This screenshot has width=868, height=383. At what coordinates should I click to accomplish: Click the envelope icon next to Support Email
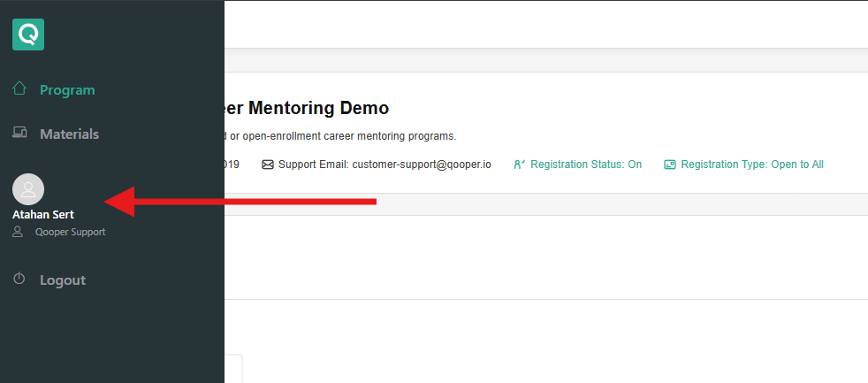click(x=268, y=165)
